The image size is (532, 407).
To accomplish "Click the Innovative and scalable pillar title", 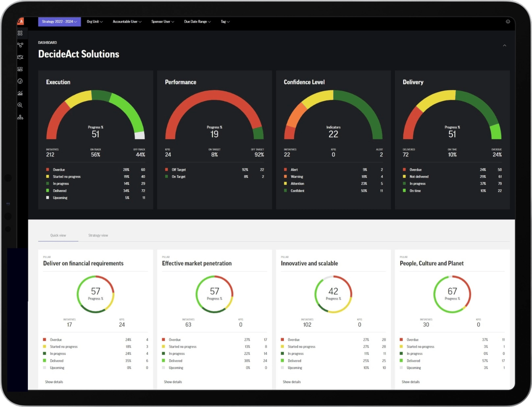I will [x=310, y=263].
